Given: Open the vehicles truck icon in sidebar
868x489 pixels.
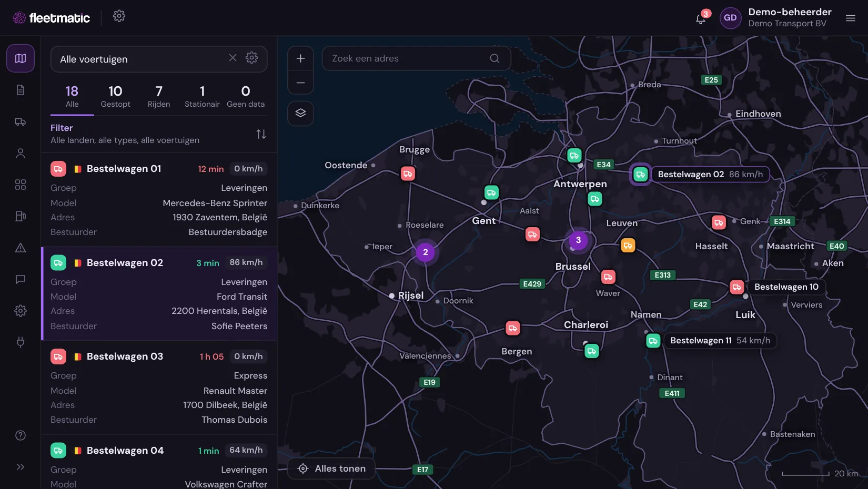Looking at the screenshot, I should pos(21,122).
